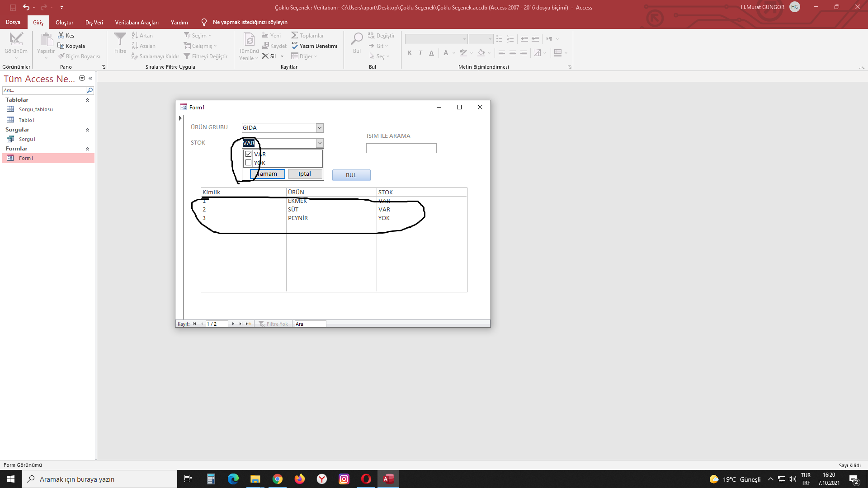Uncheck the VAR checkbox
The width and height of the screenshot is (868, 488).
248,154
